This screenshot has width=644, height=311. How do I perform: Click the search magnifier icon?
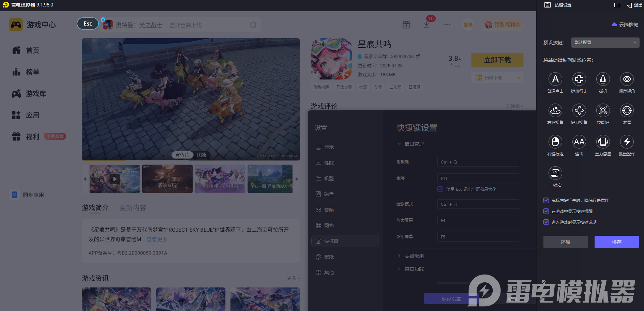pos(253,25)
